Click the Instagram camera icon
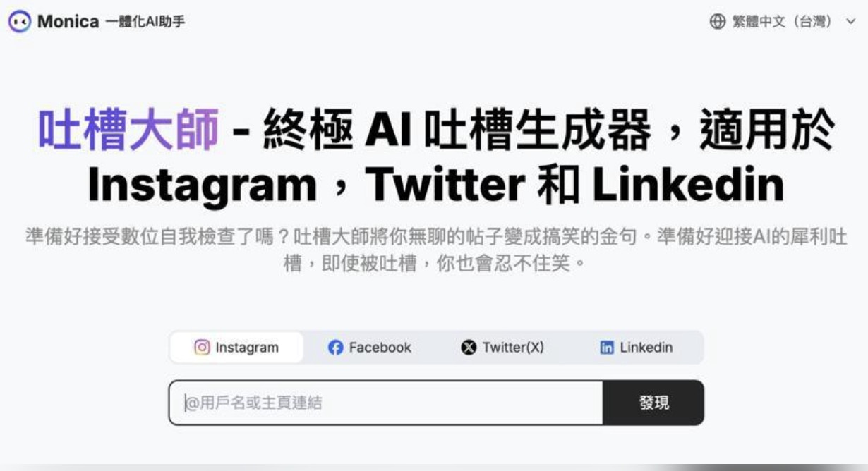Screen dimensions: 868x471 (203, 347)
